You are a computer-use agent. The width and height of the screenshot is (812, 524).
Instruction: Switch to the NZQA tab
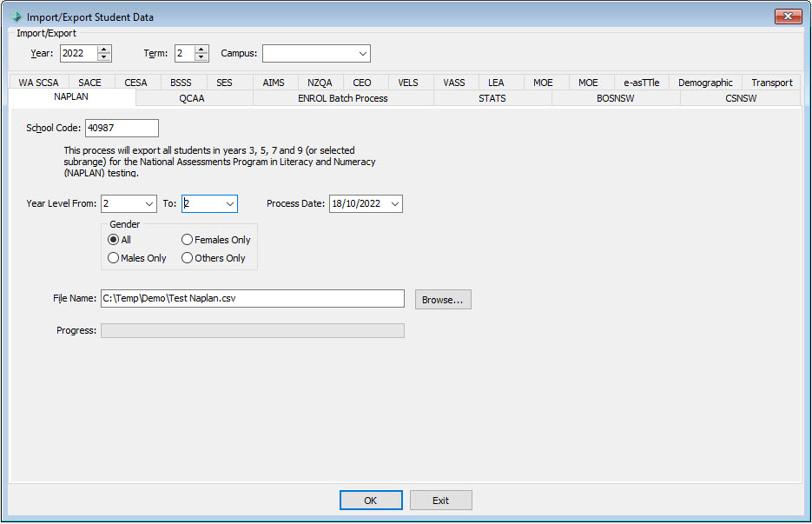tap(320, 83)
